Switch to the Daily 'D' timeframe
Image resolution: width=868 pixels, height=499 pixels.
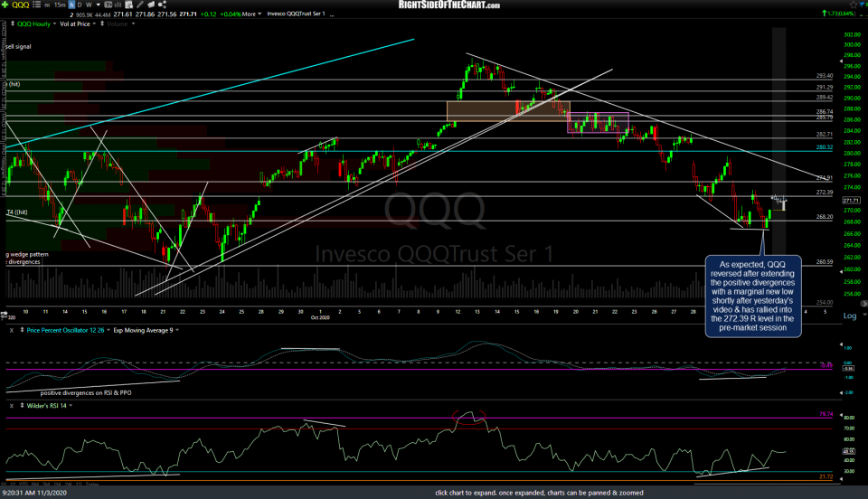point(80,5)
